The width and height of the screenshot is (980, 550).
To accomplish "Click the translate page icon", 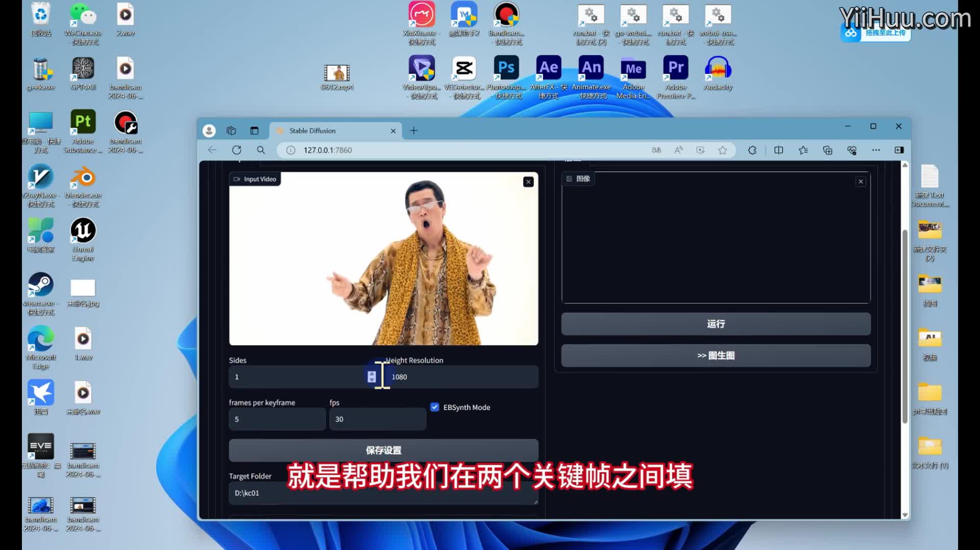I will [656, 150].
